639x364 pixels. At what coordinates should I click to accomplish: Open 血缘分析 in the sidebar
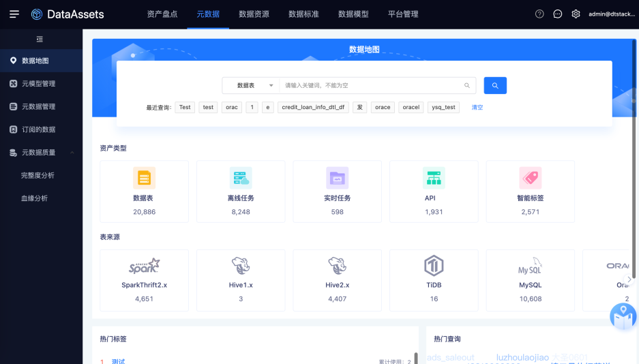(x=35, y=198)
